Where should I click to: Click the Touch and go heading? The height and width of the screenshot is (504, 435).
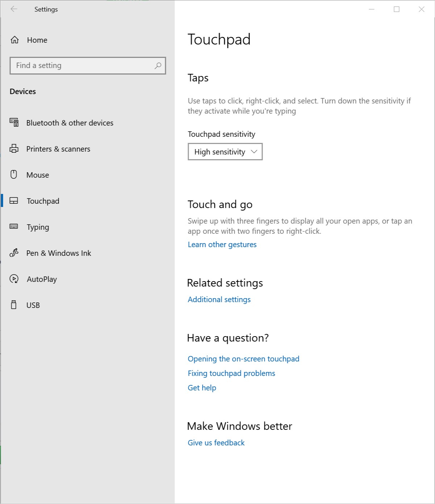point(220,204)
